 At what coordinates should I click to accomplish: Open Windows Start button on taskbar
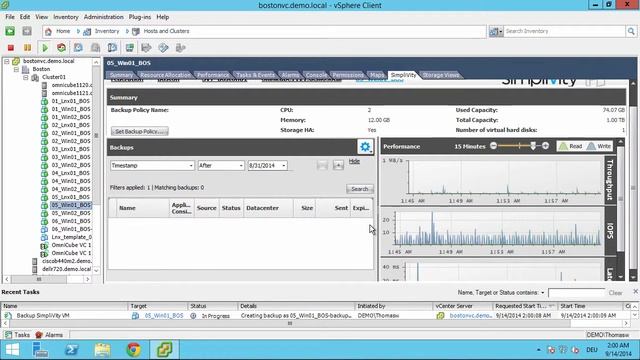(12, 350)
